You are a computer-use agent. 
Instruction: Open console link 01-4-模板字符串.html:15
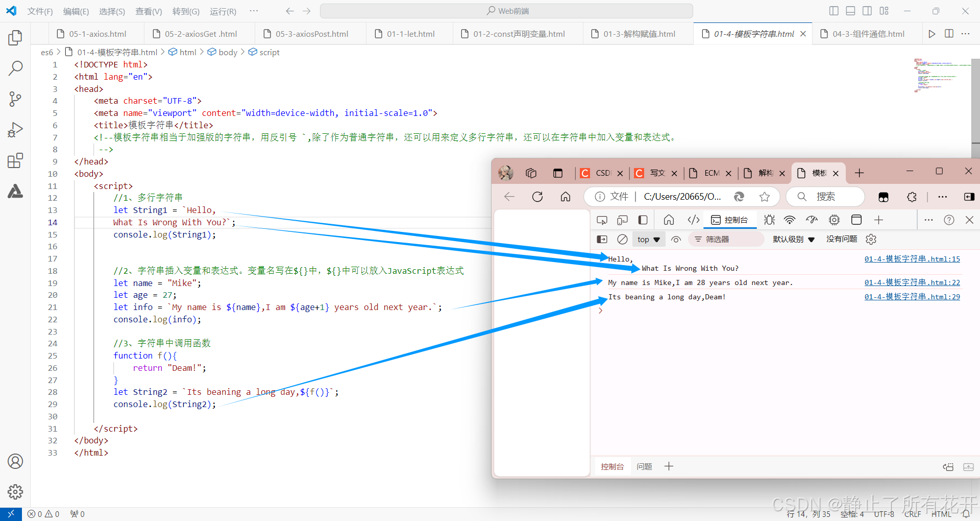coord(912,259)
